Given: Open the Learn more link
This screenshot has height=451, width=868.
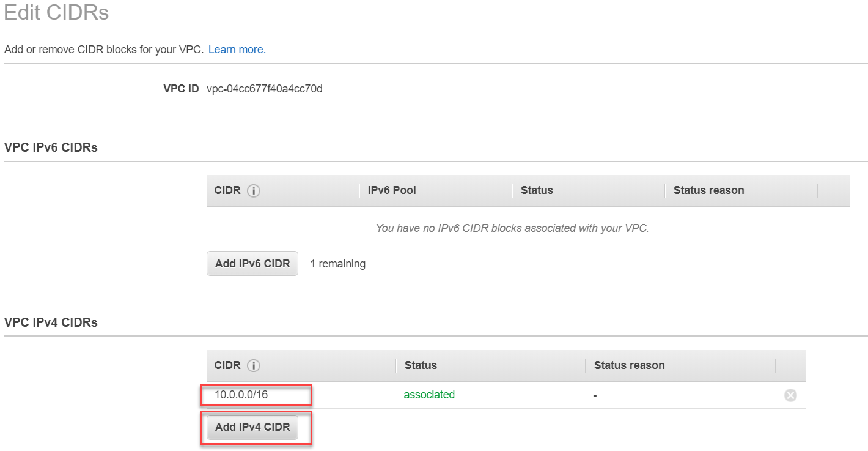Looking at the screenshot, I should (x=237, y=50).
